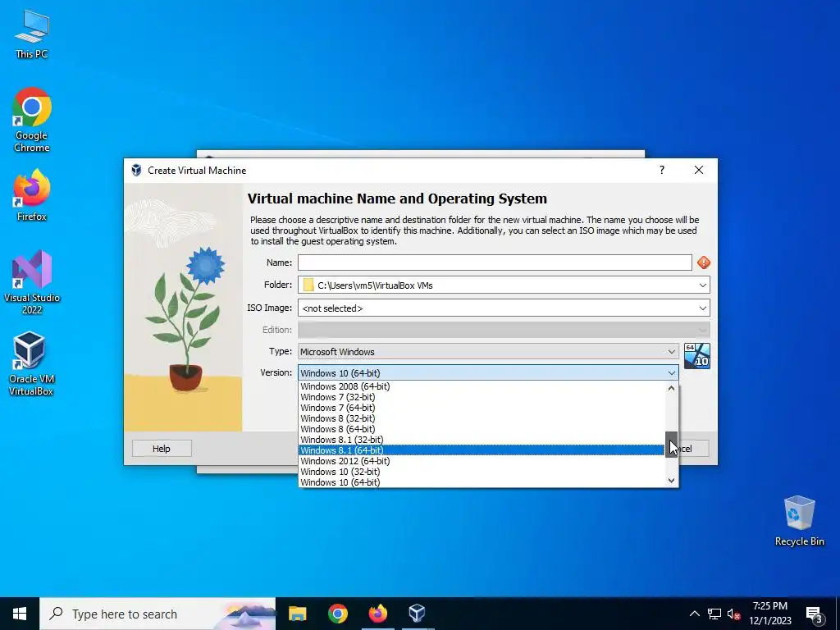Image resolution: width=840 pixels, height=630 pixels.
Task: Click the Windows 10 64-bit OS type image
Action: point(697,356)
